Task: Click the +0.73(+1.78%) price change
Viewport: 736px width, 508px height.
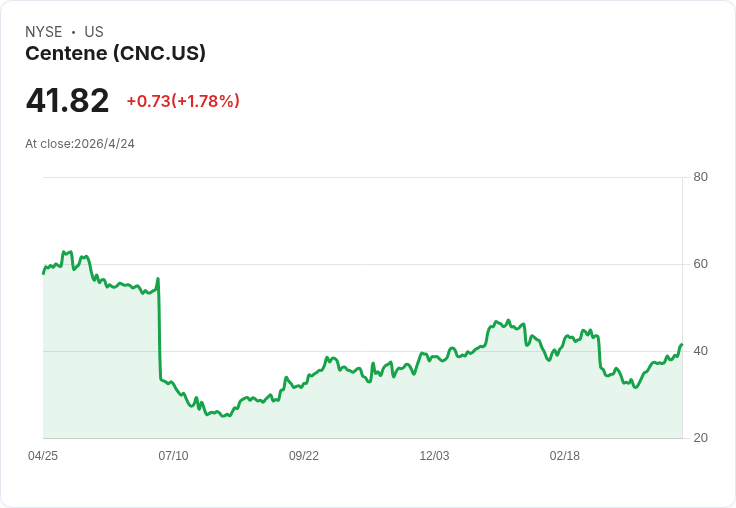Action: click(x=183, y=101)
